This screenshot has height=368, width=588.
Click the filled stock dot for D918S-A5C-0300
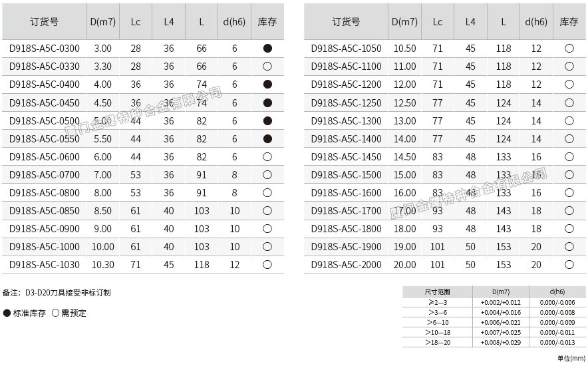[x=267, y=49]
